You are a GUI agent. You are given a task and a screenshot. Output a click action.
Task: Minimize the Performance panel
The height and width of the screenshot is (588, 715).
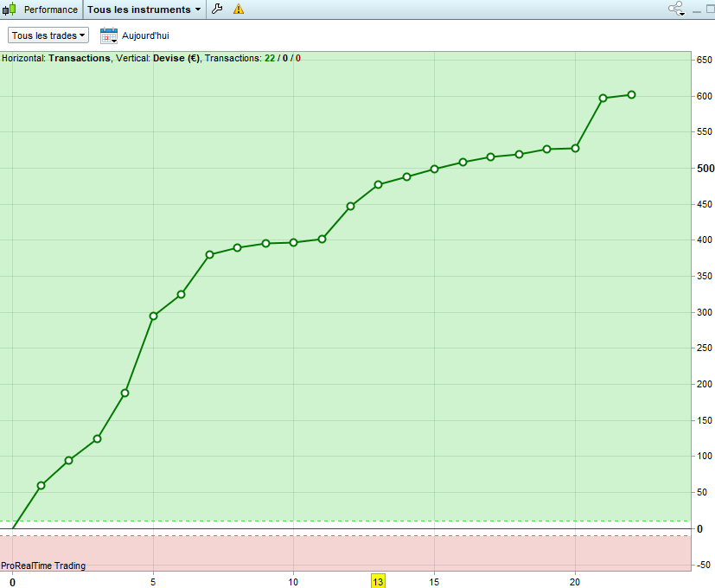click(x=697, y=10)
